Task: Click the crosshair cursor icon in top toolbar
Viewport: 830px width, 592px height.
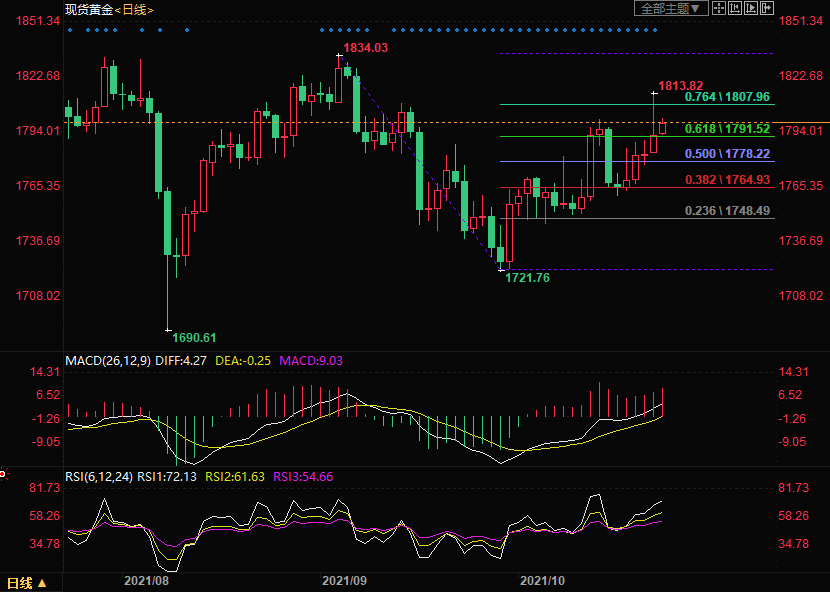Action: pyautogui.click(x=719, y=8)
